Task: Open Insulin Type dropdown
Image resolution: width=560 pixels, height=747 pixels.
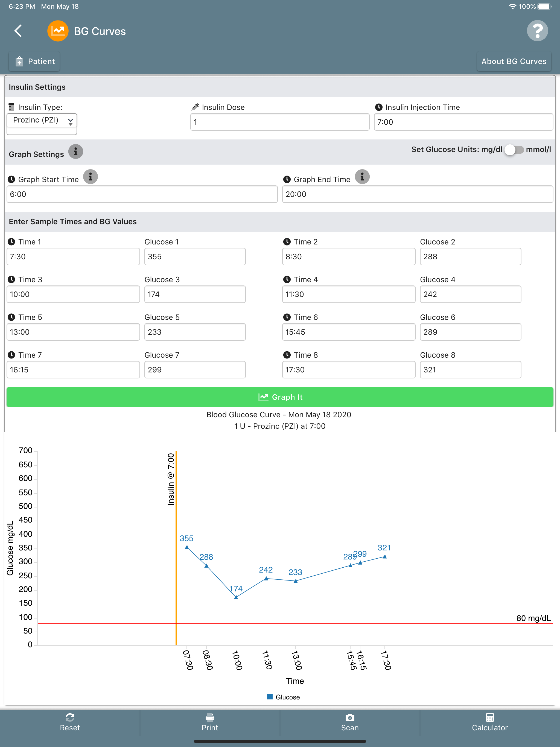Action: [42, 121]
